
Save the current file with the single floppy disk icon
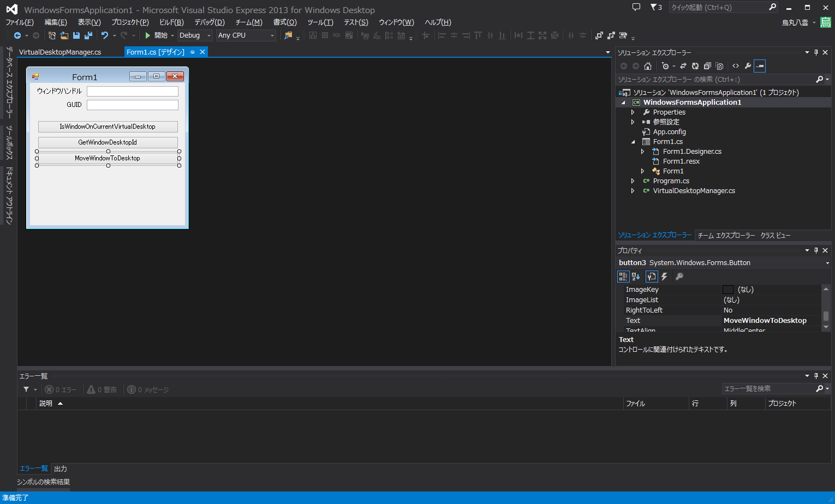[76, 35]
